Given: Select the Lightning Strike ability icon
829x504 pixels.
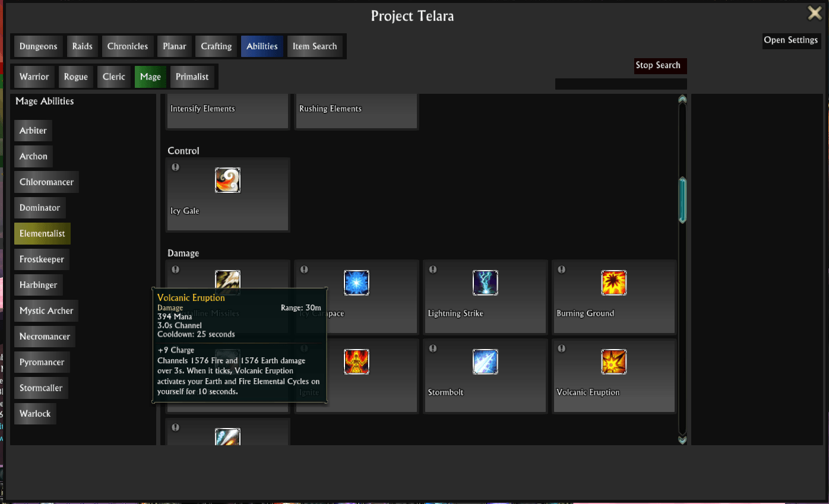Looking at the screenshot, I should pyautogui.click(x=485, y=283).
